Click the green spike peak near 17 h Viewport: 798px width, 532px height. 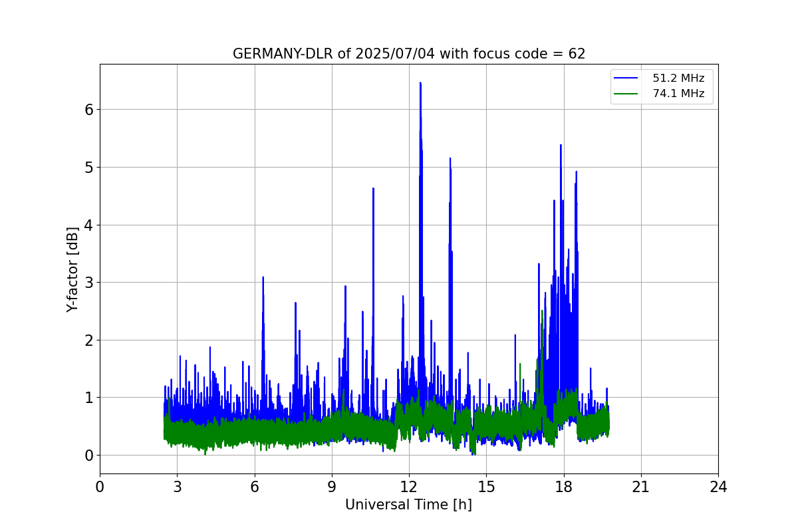(x=542, y=311)
